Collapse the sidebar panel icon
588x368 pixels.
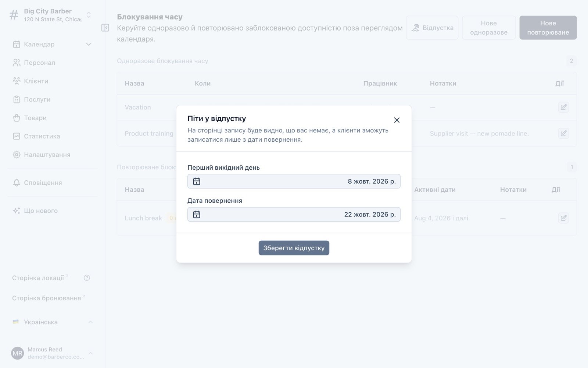(105, 28)
